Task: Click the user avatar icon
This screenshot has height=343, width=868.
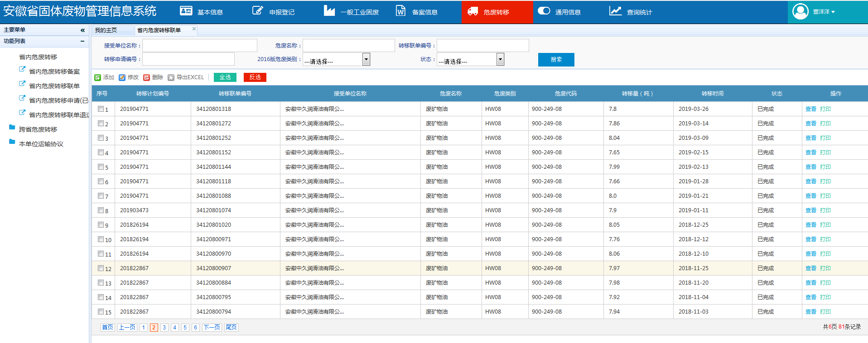Action: 800,11
